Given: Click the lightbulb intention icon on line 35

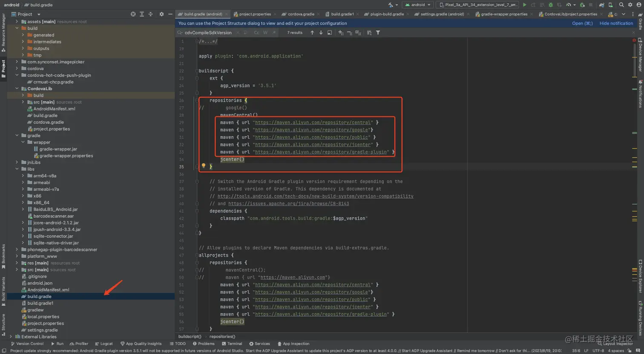Looking at the screenshot, I should tap(204, 166).
